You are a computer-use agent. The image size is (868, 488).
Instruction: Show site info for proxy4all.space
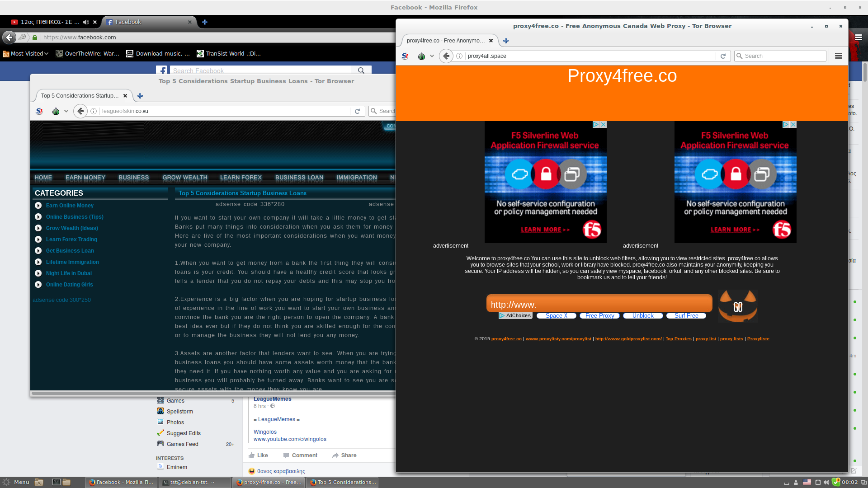[459, 56]
